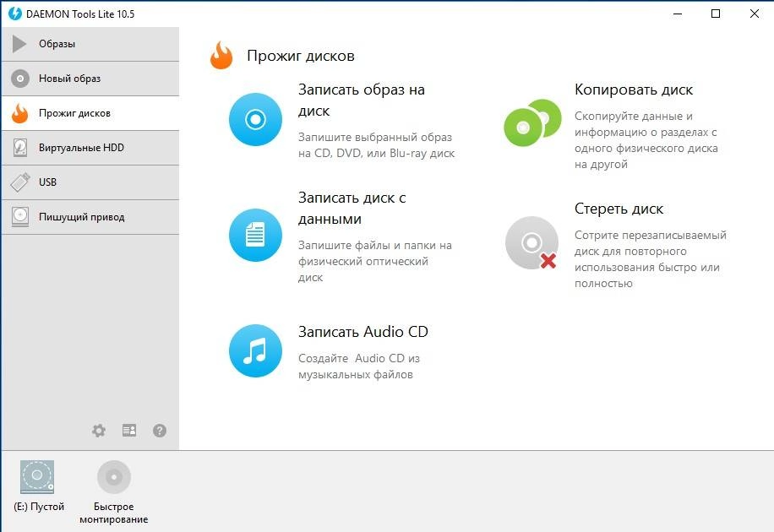This screenshot has height=532, width=774.
Task: Go to Виртуальные HDD section
Action: coord(90,148)
